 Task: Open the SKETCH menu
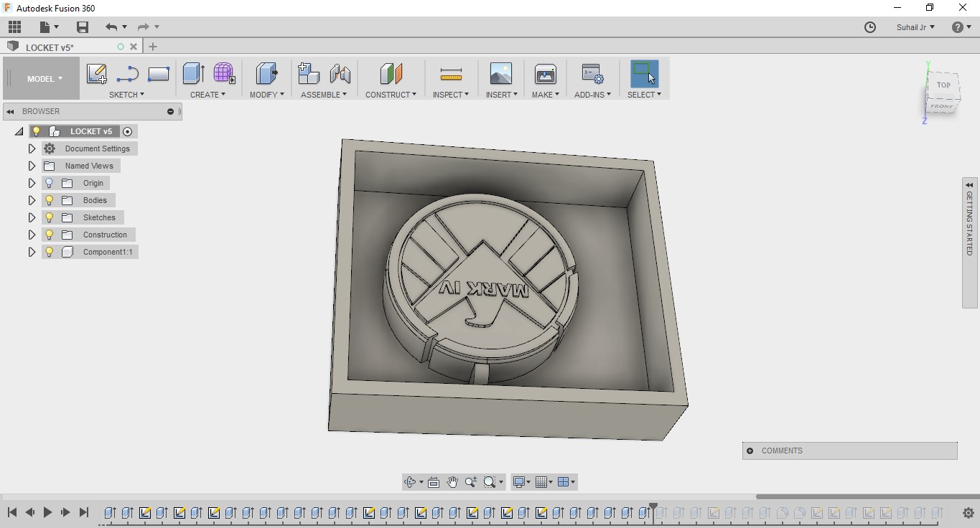(126, 95)
